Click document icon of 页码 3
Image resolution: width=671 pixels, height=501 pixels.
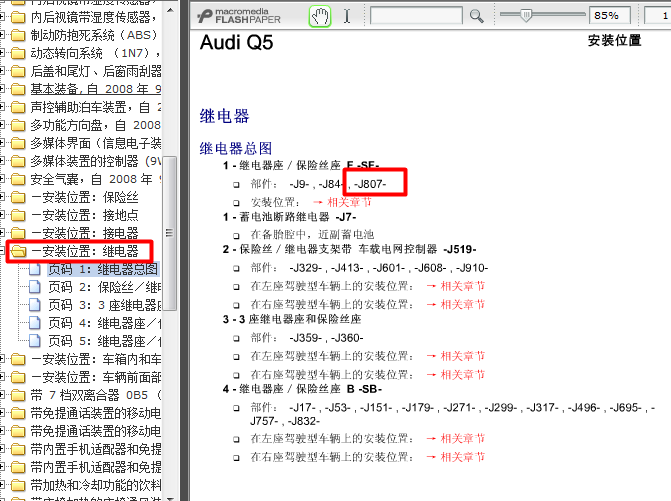pos(35,305)
